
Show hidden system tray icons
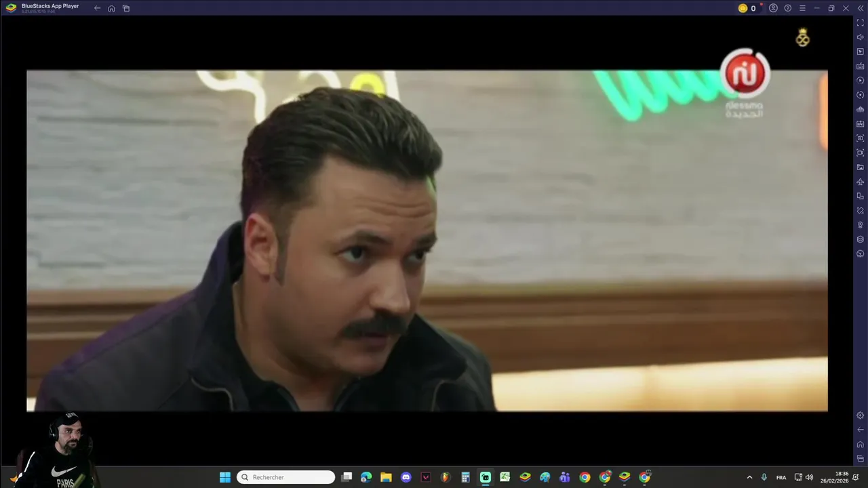[x=749, y=477]
